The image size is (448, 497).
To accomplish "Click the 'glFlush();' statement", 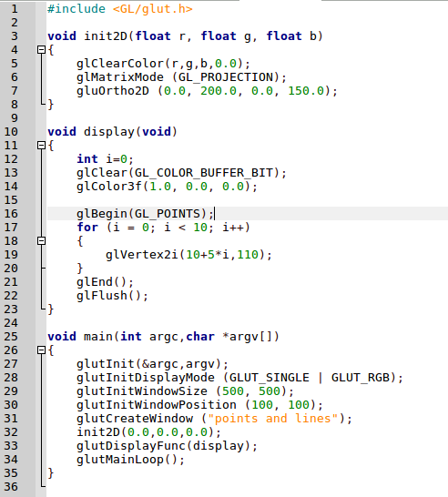I will [113, 296].
